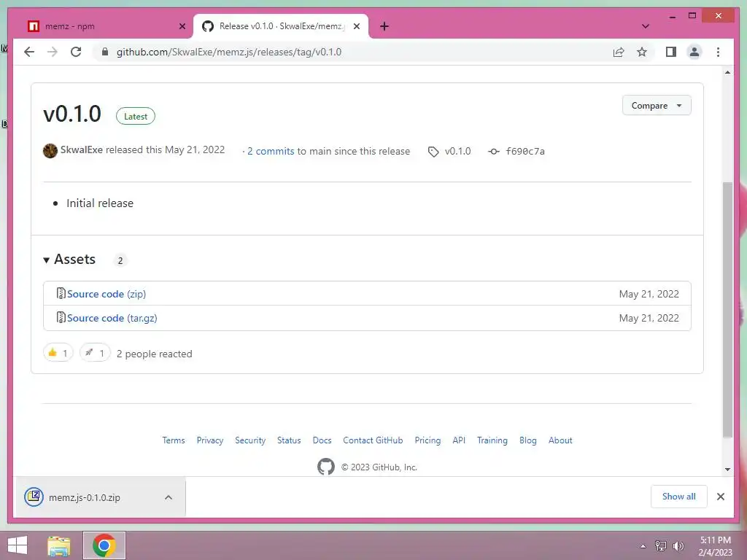This screenshot has width=747, height=560.
Task: Open the API footer link
Action: click(459, 440)
